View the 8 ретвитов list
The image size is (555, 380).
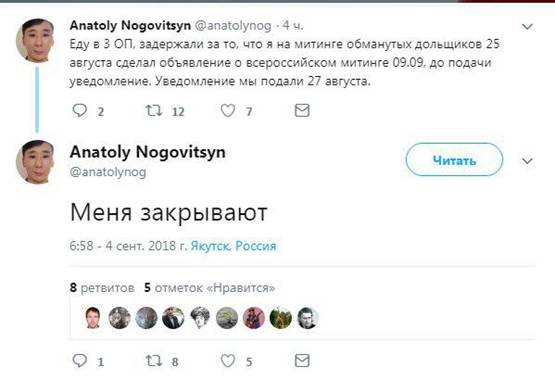click(x=102, y=288)
